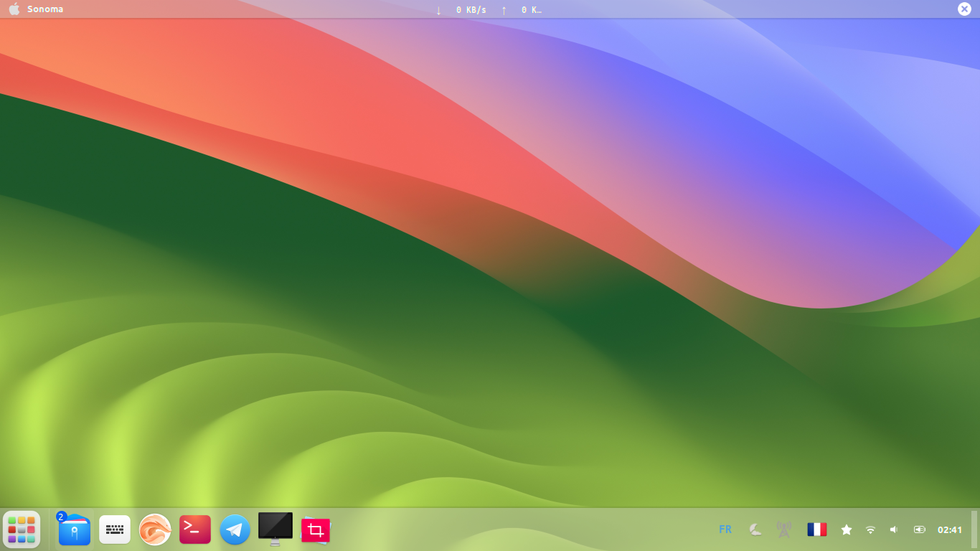Open the orange swirl browser icon
Image resolution: width=980 pixels, height=551 pixels.
click(155, 529)
